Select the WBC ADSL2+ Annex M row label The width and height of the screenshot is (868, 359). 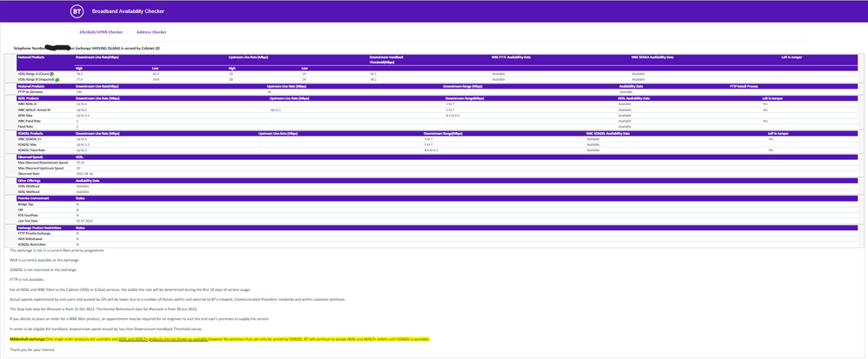point(34,110)
